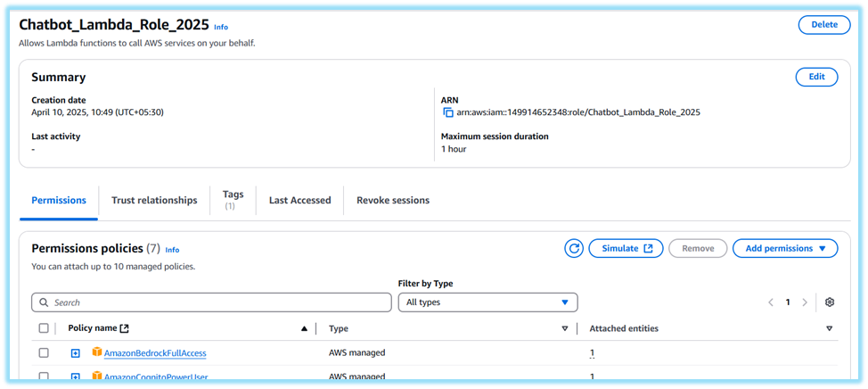Click the Remove button
This screenshot has width=868, height=389.
pos(698,248)
